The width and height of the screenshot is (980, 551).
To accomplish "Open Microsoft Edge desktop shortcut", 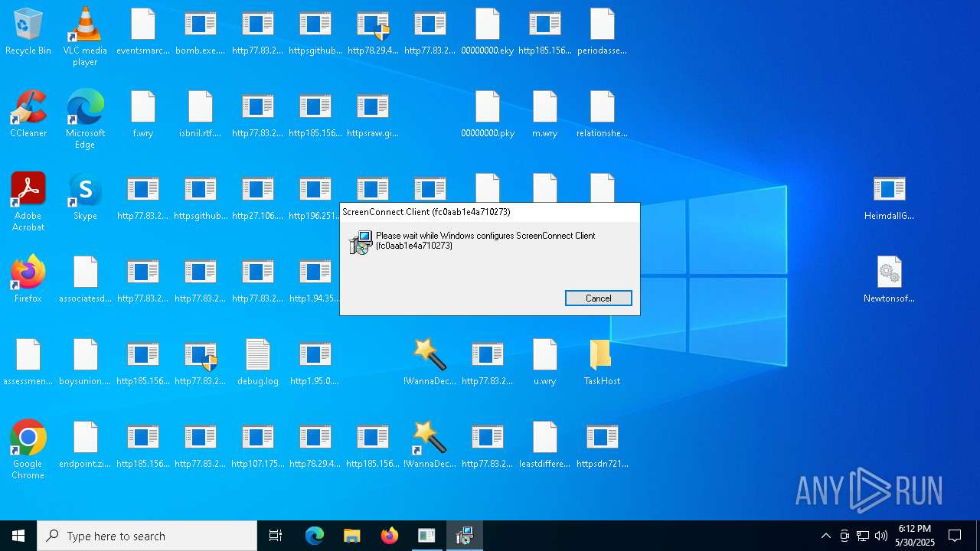I will click(85, 119).
